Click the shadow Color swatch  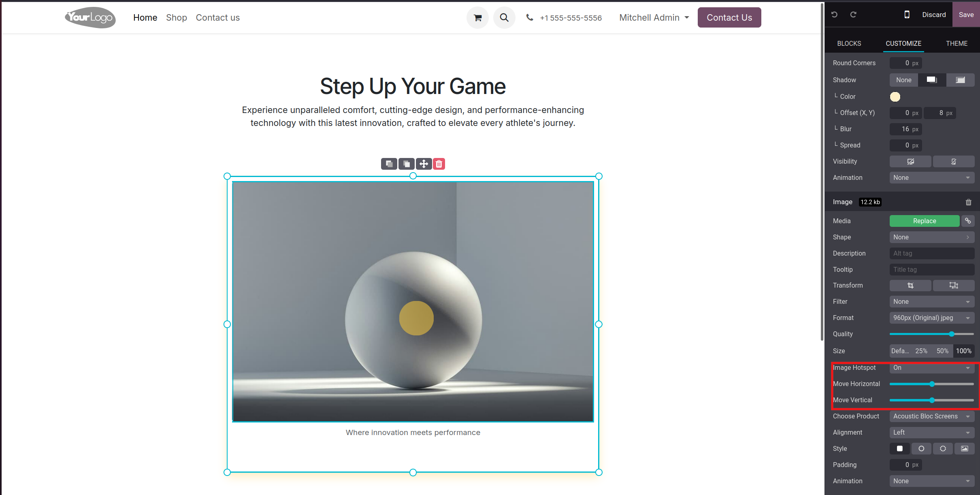point(895,97)
